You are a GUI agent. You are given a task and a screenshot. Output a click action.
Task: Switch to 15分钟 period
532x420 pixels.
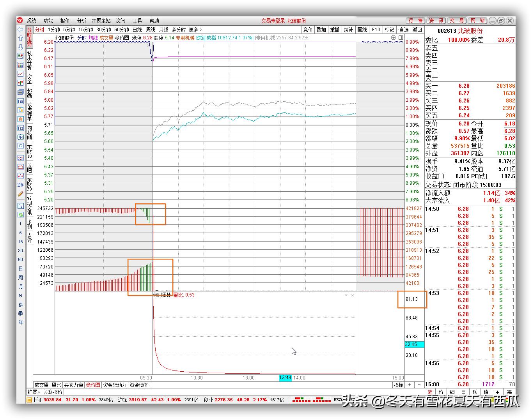coord(86,30)
